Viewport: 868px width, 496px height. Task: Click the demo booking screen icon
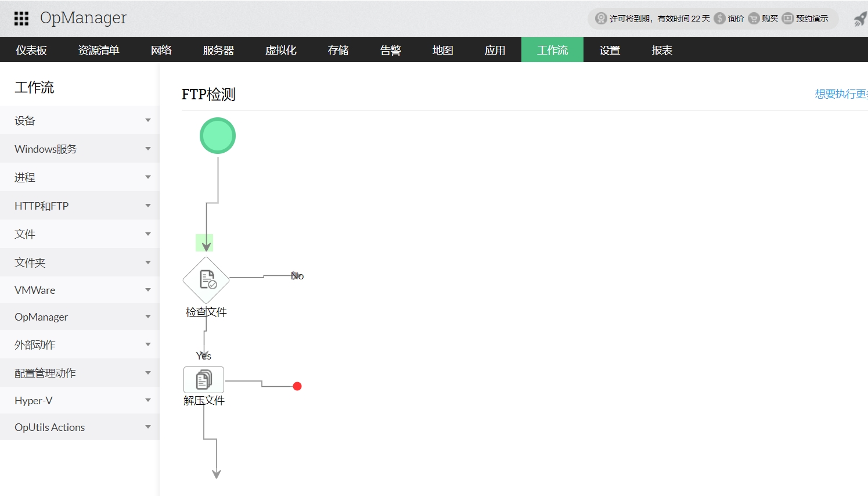788,19
